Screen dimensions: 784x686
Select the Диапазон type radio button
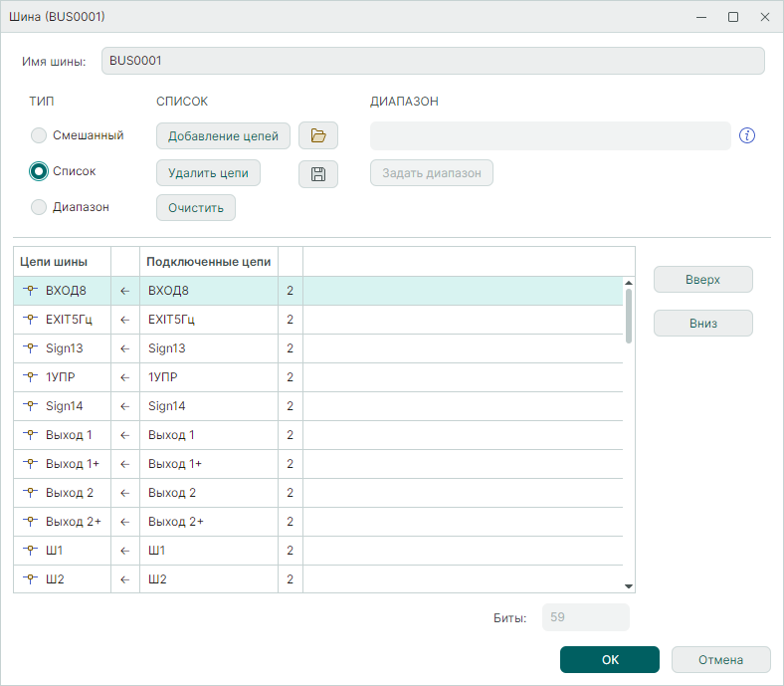39,207
